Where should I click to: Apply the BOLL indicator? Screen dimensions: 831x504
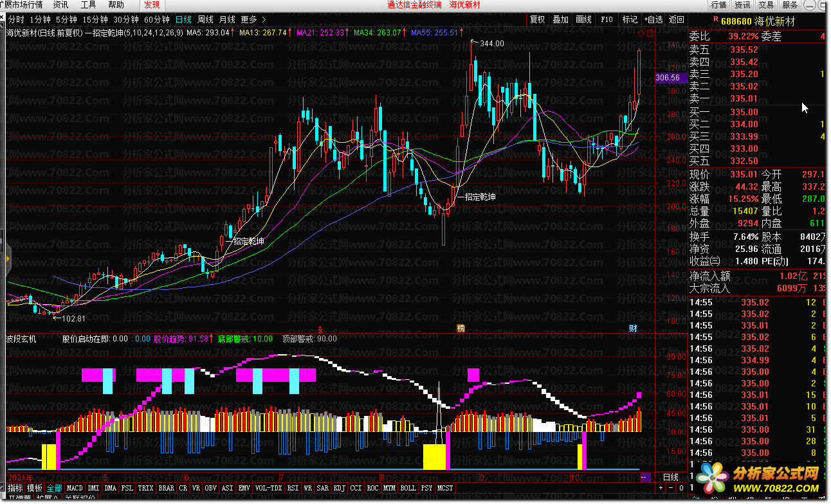tap(408, 488)
